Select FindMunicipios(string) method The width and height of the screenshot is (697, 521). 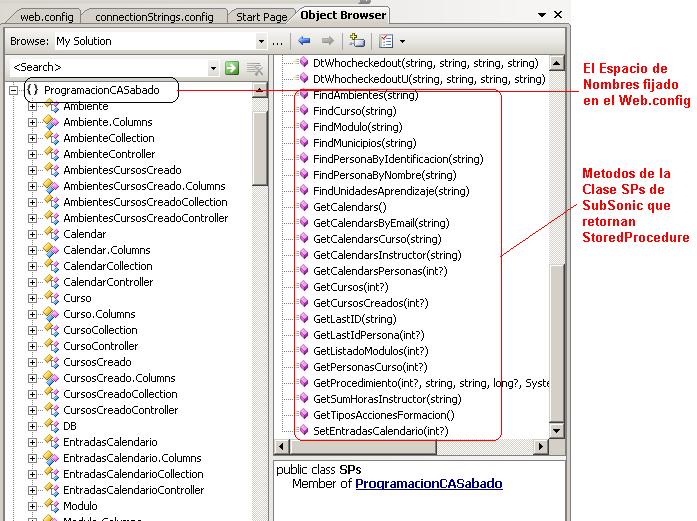point(365,143)
